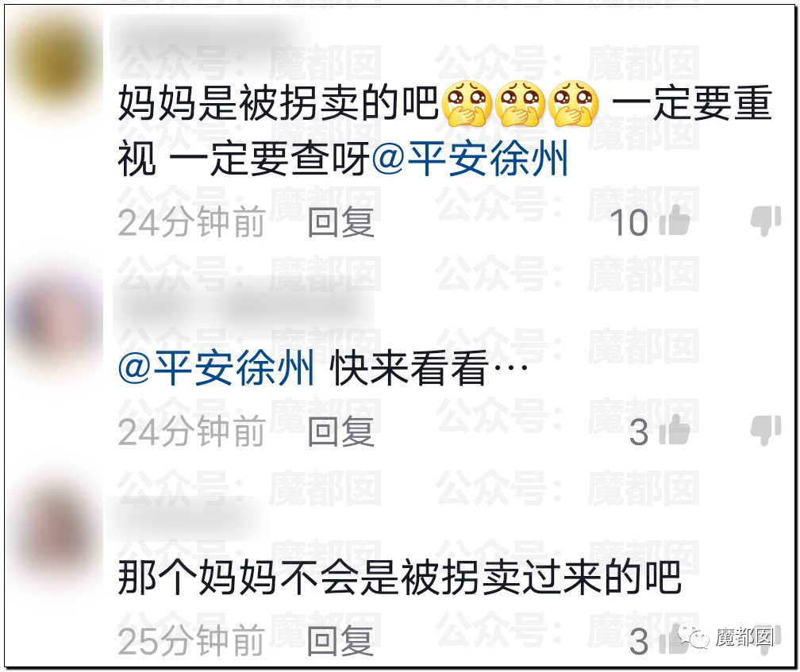
Task: Thumbs down the 快来看看 comment
Action: [766, 431]
